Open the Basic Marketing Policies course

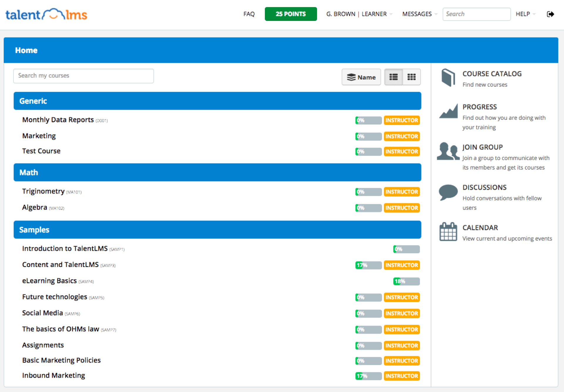[x=61, y=360]
